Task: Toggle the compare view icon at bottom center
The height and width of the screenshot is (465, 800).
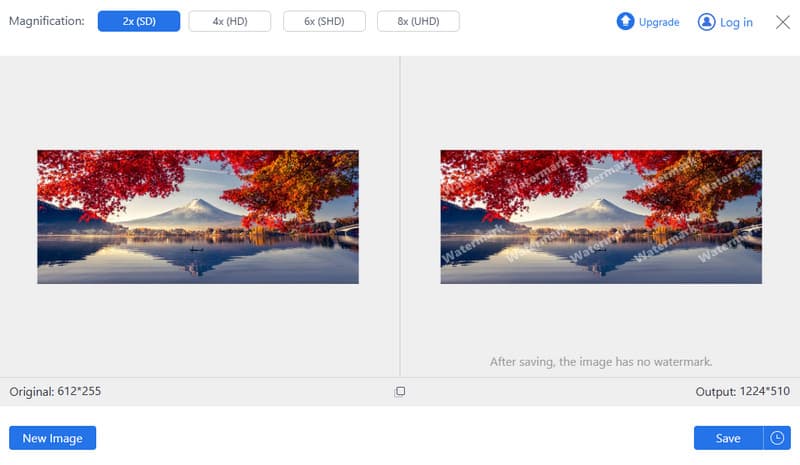Action: pyautogui.click(x=400, y=392)
